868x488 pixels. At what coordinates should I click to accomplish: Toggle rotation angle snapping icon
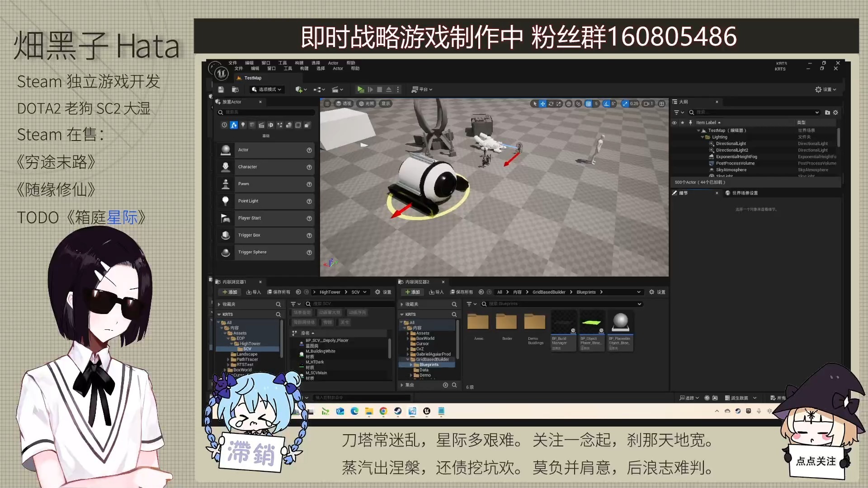pyautogui.click(x=606, y=103)
